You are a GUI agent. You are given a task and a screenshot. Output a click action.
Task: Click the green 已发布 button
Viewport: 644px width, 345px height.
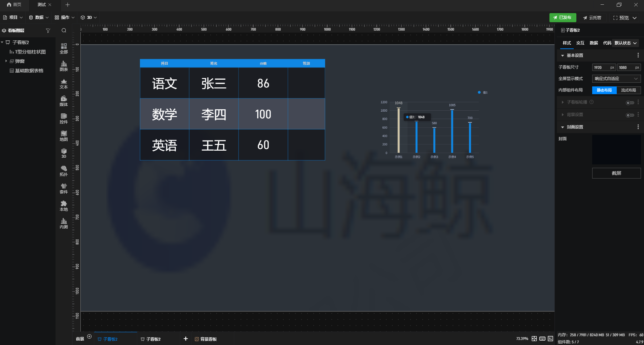click(x=563, y=17)
